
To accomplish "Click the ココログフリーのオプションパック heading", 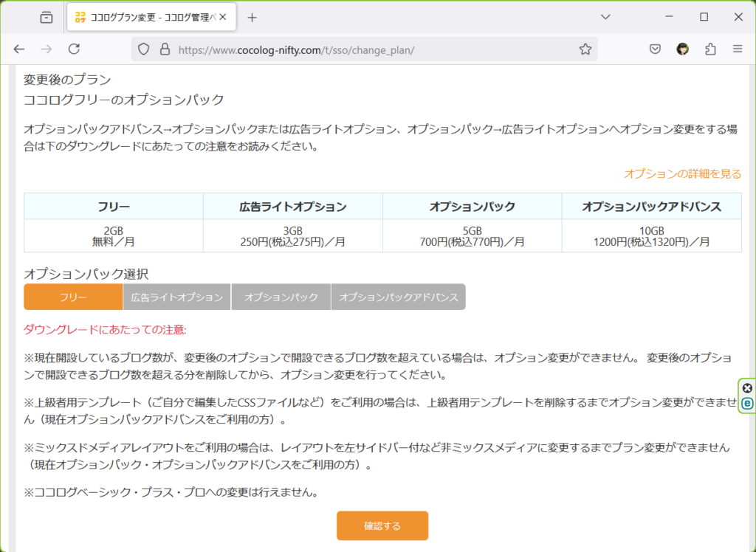I will tap(124, 100).
